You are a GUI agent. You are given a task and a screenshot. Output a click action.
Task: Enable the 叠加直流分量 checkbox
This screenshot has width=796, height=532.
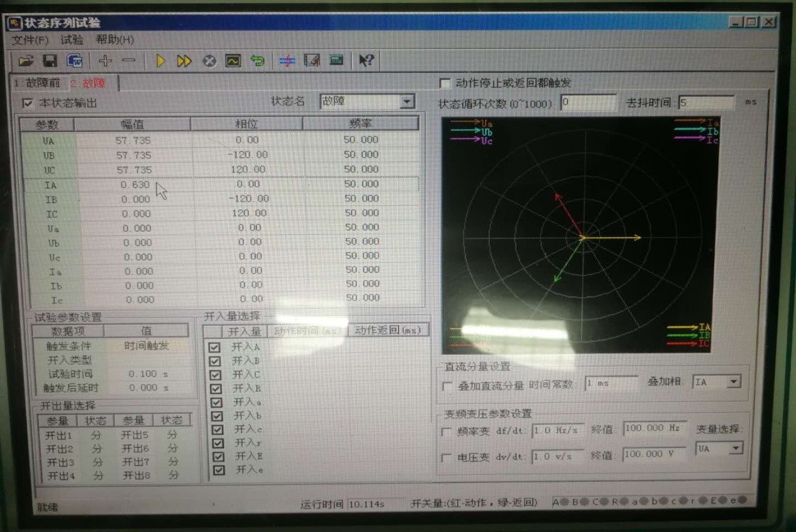(447, 385)
